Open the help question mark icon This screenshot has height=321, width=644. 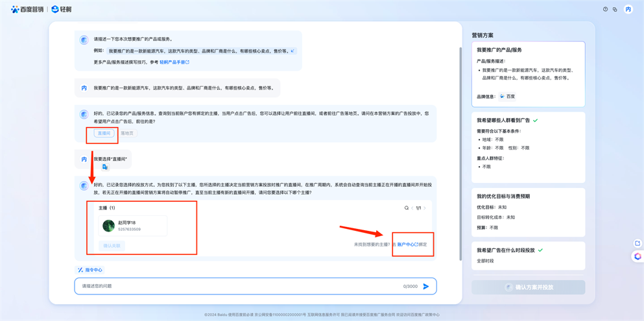(x=606, y=10)
